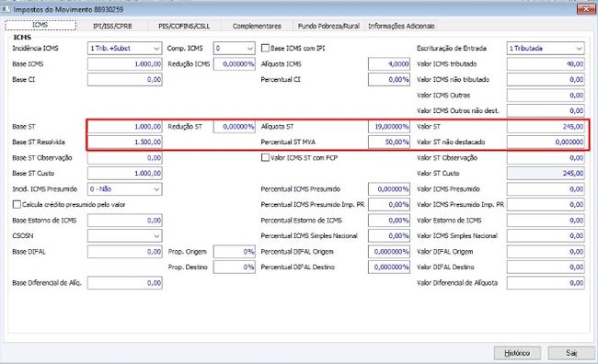Click the window icon in title bar
The width and height of the screenshot is (598, 364).
6,9
